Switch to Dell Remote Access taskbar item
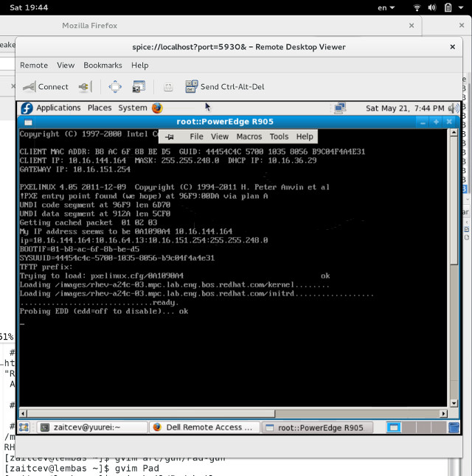 (x=204, y=427)
